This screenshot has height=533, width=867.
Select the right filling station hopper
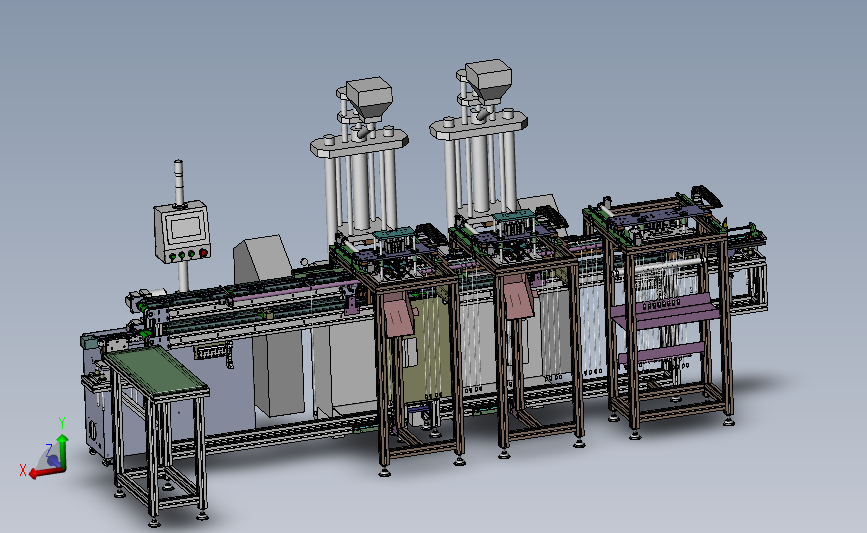coord(488,81)
